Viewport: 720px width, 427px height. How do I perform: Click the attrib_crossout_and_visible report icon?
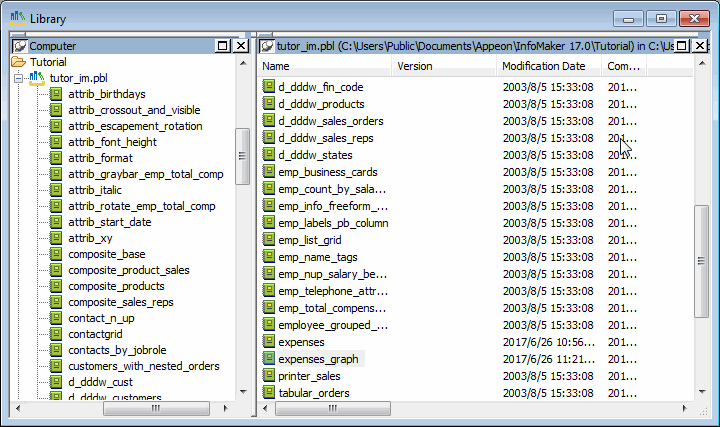coord(56,110)
